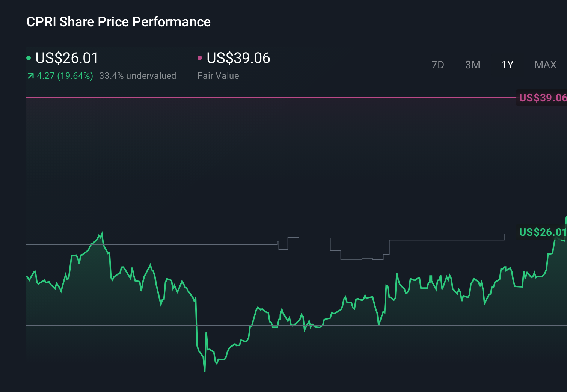Select the 1Y time range
The height and width of the screenshot is (392, 567).
[507, 65]
